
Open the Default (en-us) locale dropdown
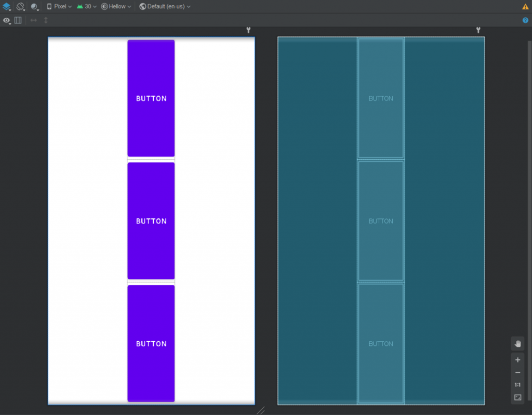pos(165,6)
